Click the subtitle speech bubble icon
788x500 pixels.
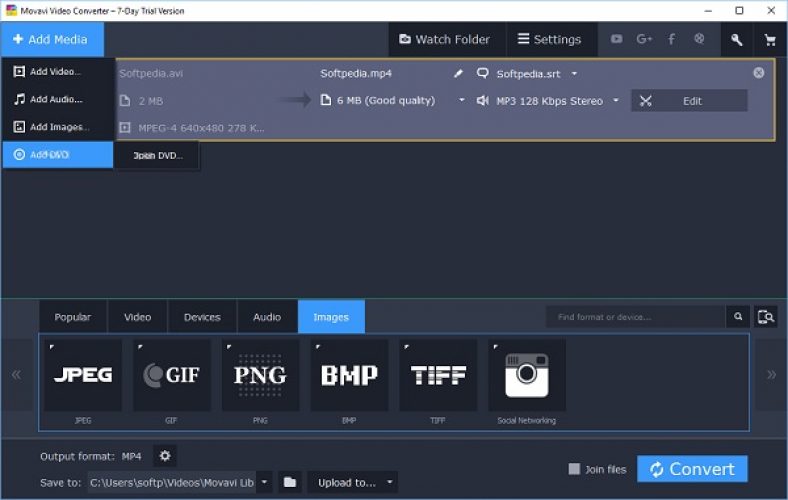point(482,74)
